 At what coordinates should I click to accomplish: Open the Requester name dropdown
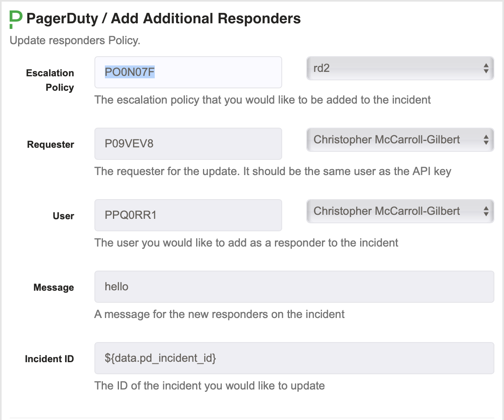pos(400,140)
